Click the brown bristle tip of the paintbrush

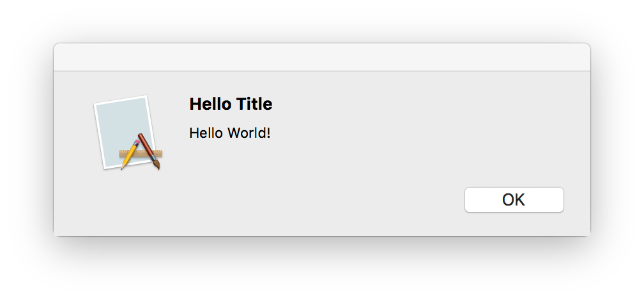[157, 165]
